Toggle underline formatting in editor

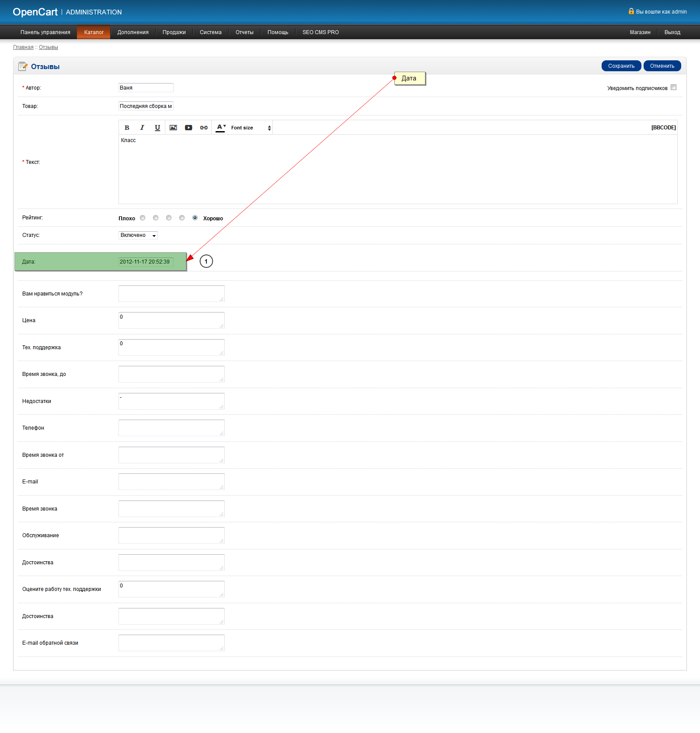(x=157, y=128)
